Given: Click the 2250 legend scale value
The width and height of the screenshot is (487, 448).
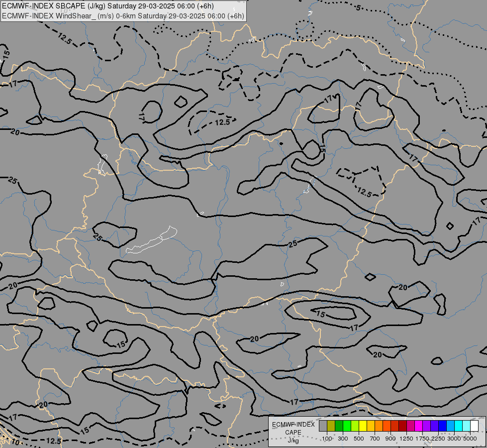Looking at the screenshot, I should coord(438,439).
